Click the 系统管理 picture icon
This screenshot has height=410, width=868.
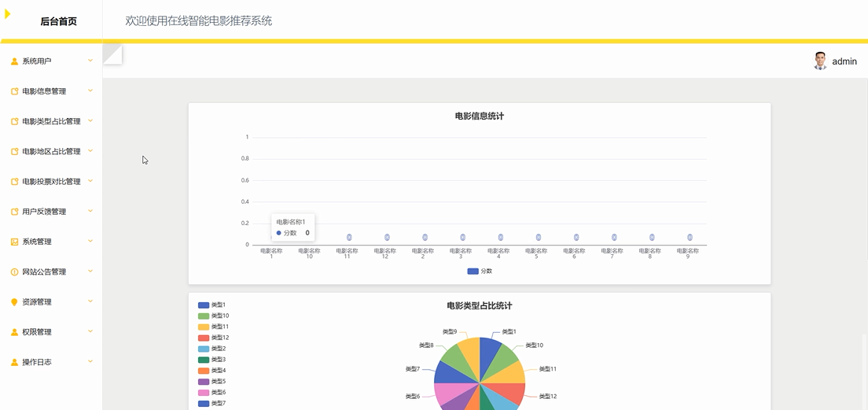(14, 242)
